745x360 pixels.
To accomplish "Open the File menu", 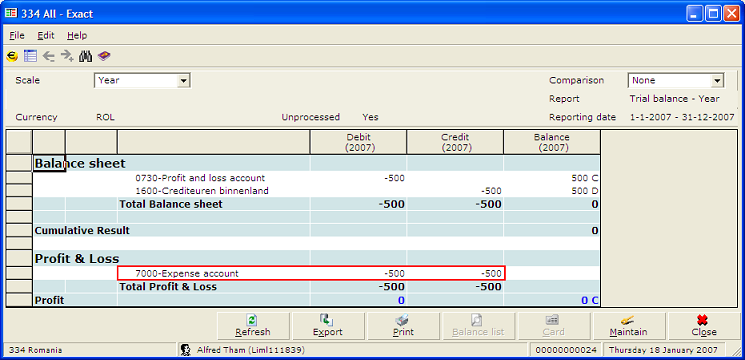I will click(x=17, y=36).
